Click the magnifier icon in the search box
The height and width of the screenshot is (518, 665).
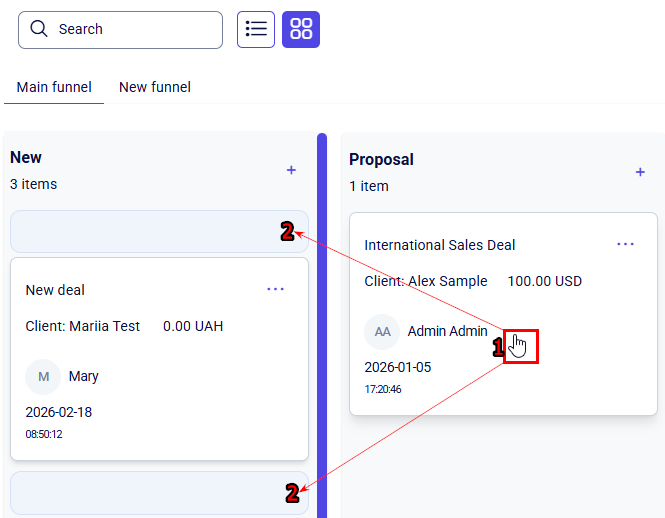[39, 29]
